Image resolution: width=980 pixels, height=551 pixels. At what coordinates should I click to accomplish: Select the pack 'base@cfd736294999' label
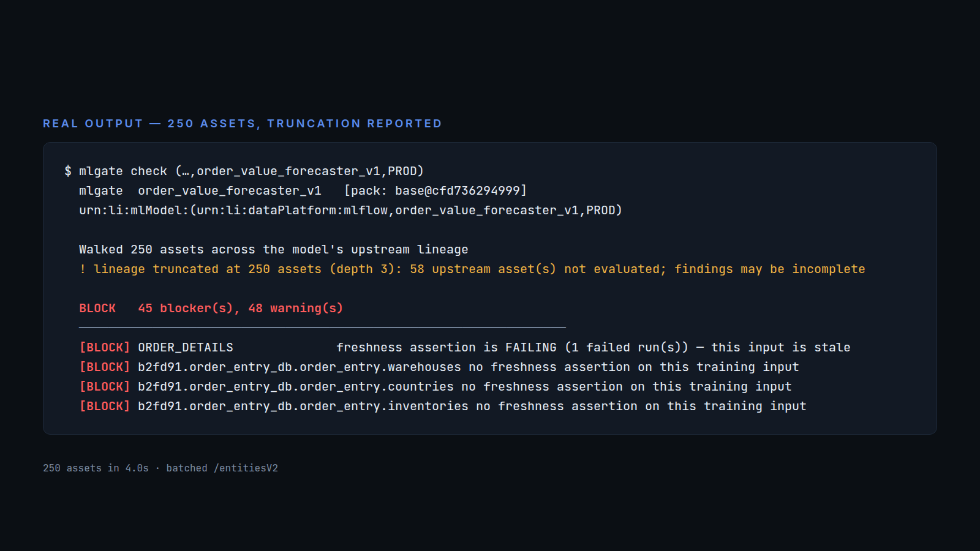[x=435, y=190]
